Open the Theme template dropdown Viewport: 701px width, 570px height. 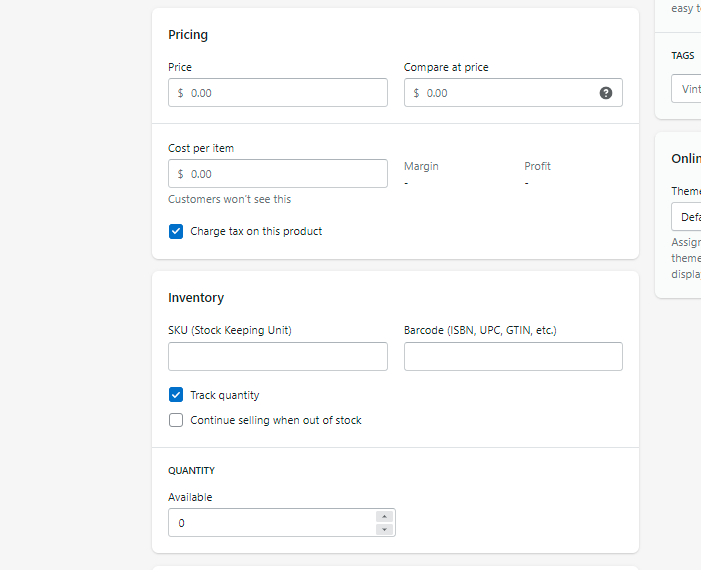[686, 217]
